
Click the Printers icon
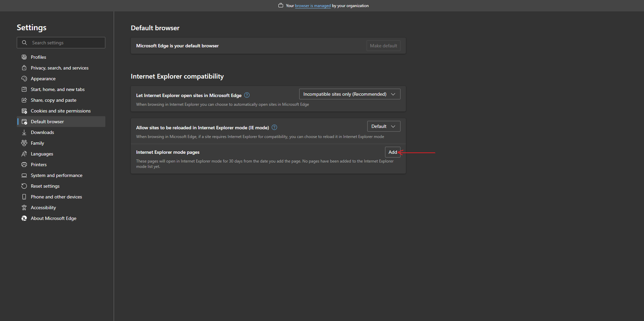(x=24, y=165)
